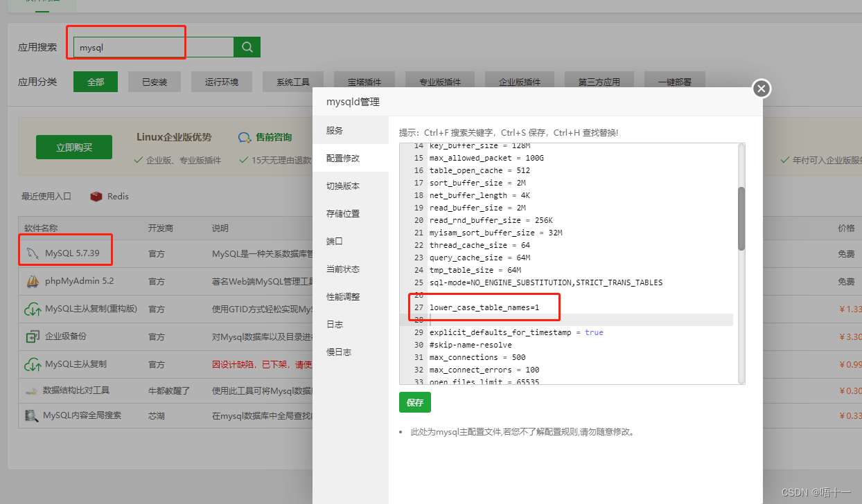
Task: Click the 企业级备份 icon
Action: click(x=32, y=336)
